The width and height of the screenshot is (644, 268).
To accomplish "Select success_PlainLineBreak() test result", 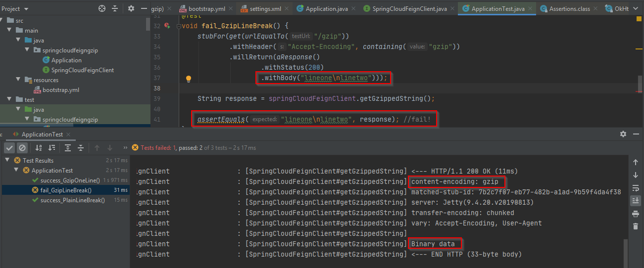I will pyautogui.click(x=72, y=200).
